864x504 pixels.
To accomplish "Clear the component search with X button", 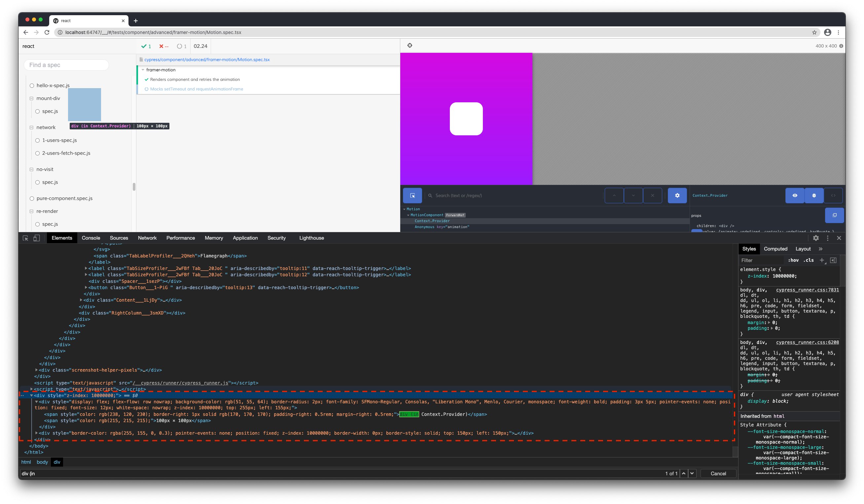I will tap(652, 196).
